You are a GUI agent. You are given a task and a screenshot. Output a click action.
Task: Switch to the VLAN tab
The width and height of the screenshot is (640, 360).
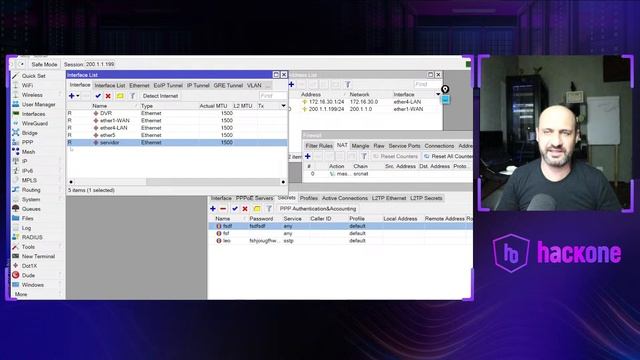(x=254, y=85)
